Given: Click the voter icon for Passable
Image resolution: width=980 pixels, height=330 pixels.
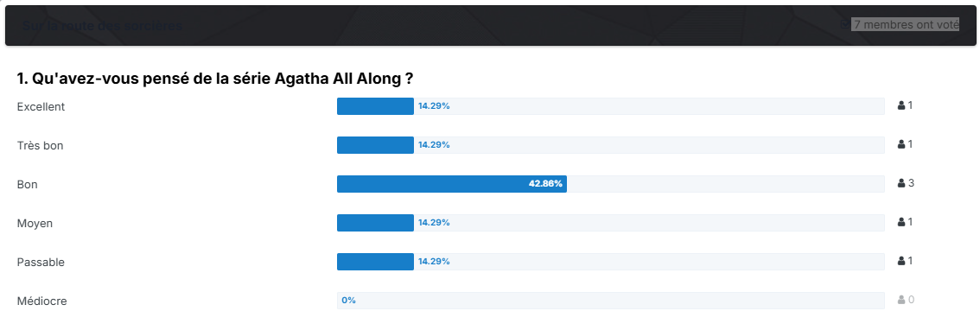Looking at the screenshot, I should click(x=901, y=261).
